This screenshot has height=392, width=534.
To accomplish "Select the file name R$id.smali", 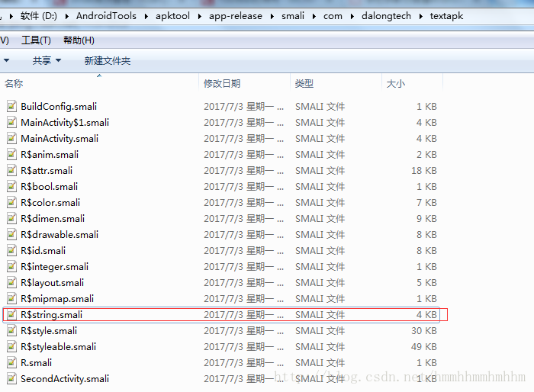I will (x=43, y=251).
